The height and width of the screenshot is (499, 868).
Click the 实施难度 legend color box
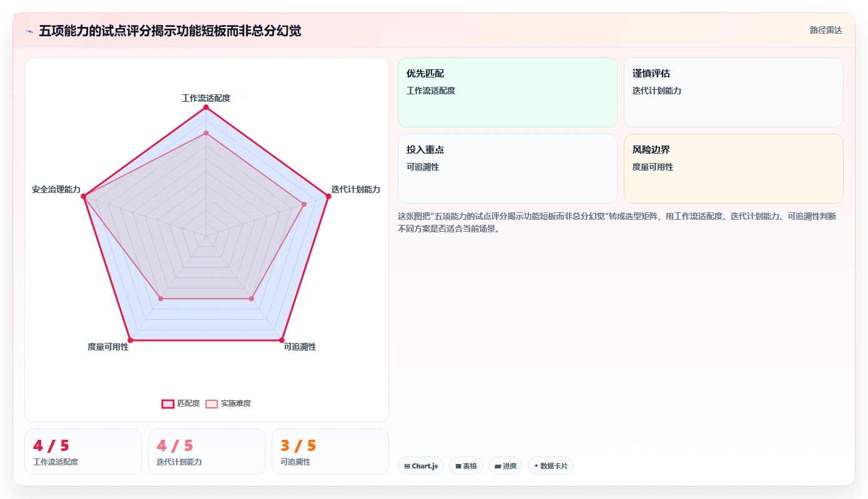click(x=212, y=403)
